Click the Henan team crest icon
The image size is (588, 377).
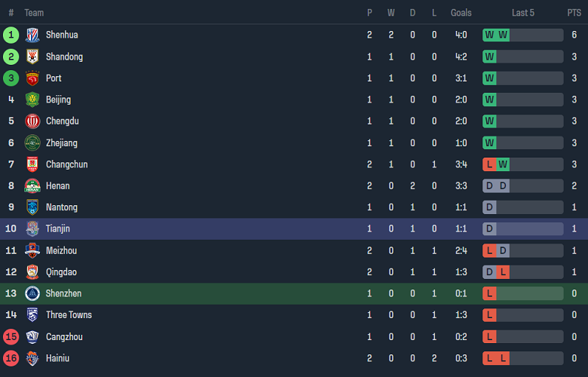[x=32, y=186]
